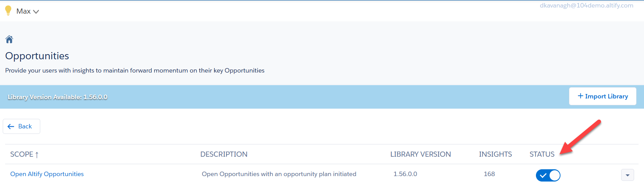
Task: Click the checkmark inside the status toggle
Action: click(543, 175)
